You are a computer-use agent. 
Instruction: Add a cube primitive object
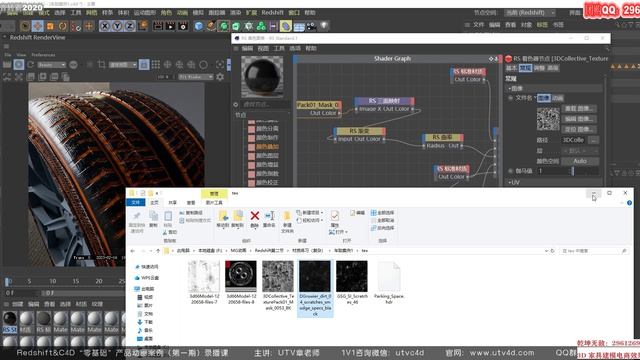pos(199,26)
